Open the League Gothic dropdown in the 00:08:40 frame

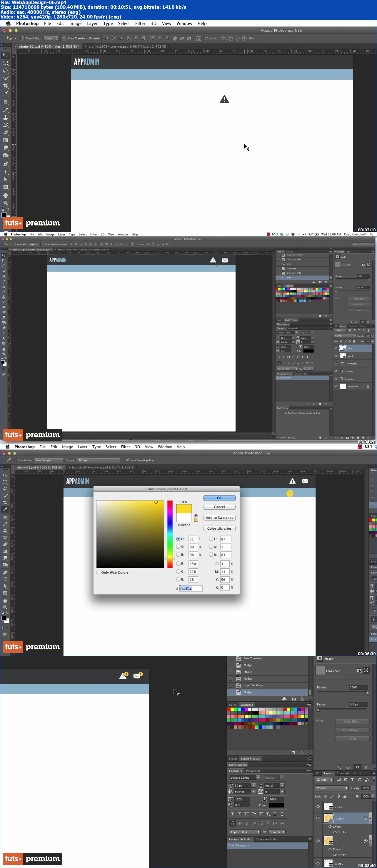click(245, 778)
